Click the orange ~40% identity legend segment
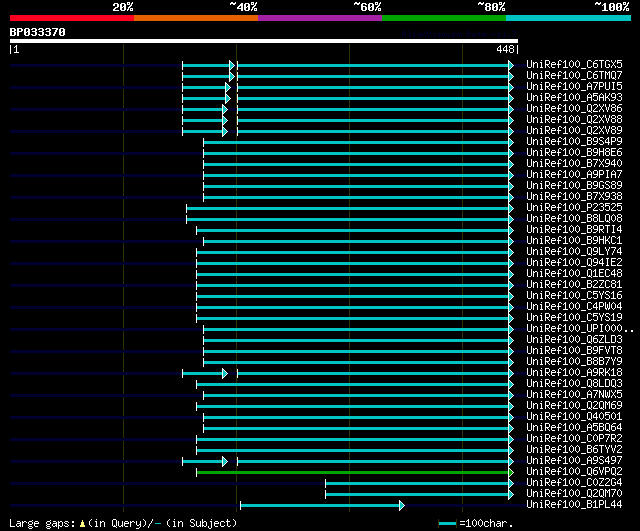Screen dimensions: 640x531 pyautogui.click(x=196, y=18)
